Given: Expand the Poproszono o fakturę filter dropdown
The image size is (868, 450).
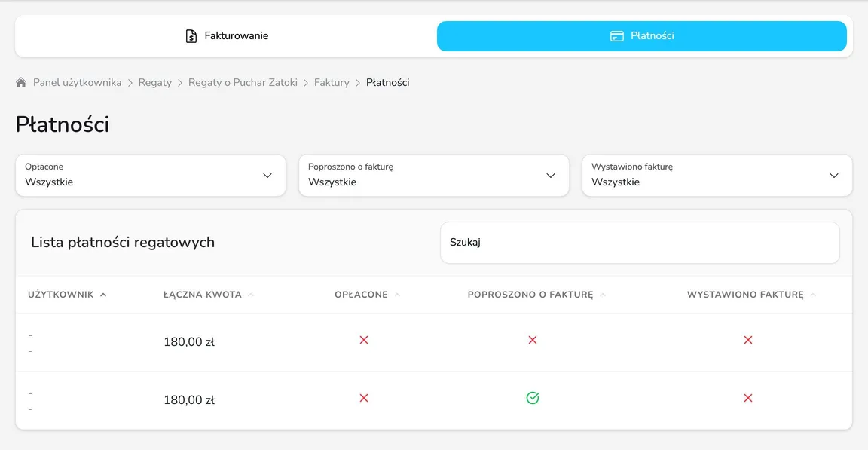Looking at the screenshot, I should 433,176.
